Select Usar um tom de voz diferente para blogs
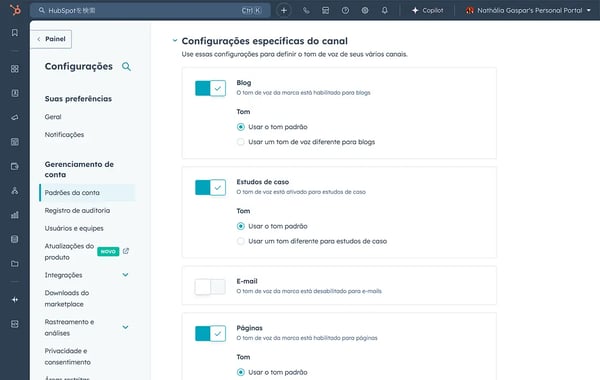The width and height of the screenshot is (600, 380). (241, 142)
